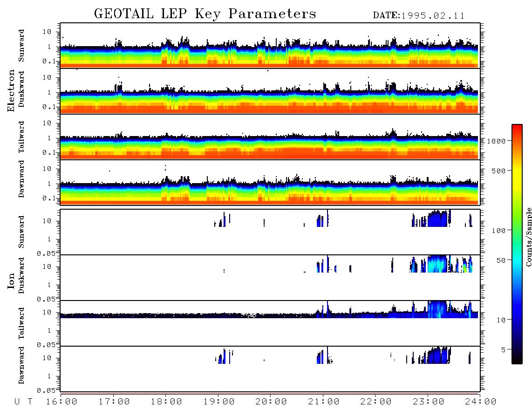Click the 22:00 time tick label
This screenshot has height=410, width=532.
(x=376, y=402)
